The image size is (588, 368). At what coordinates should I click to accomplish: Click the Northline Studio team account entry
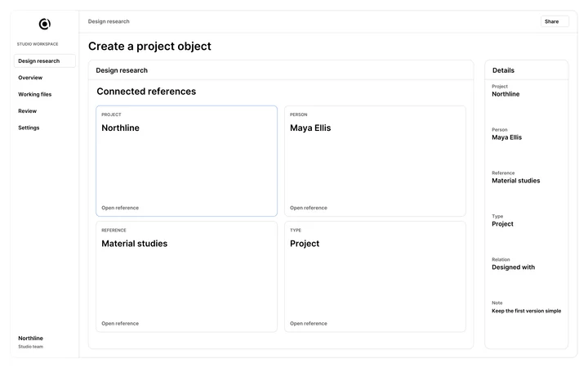tap(31, 342)
